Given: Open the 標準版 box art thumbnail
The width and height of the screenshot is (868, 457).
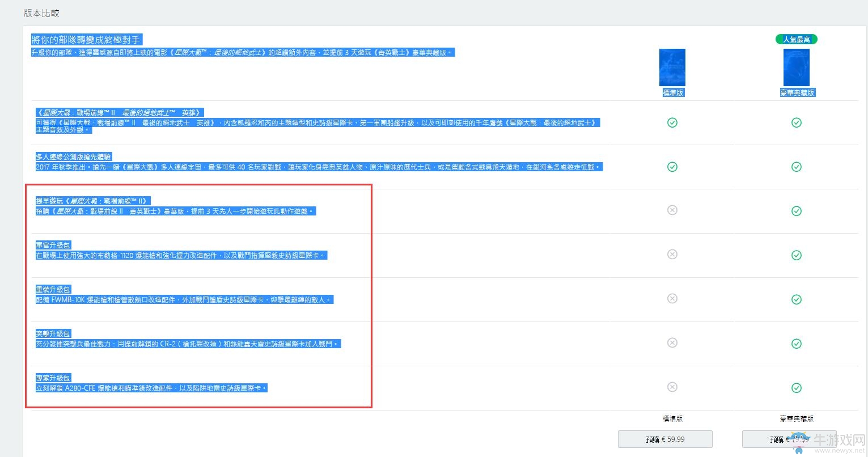Looking at the screenshot, I should click(x=672, y=67).
